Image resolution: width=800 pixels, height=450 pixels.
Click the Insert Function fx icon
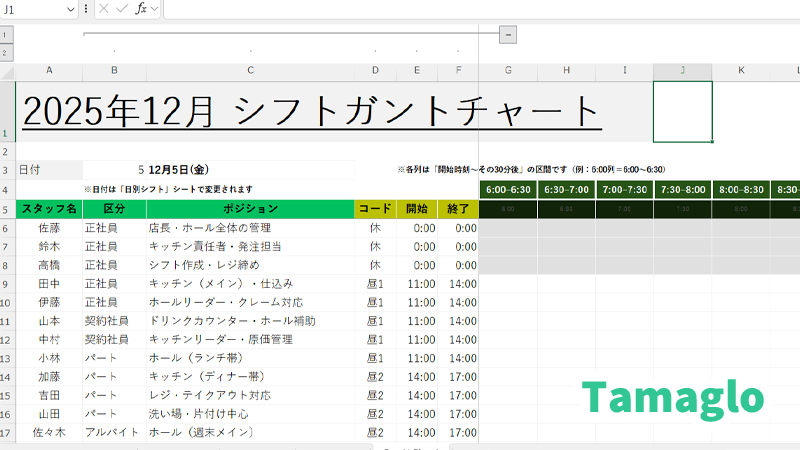[x=140, y=9]
